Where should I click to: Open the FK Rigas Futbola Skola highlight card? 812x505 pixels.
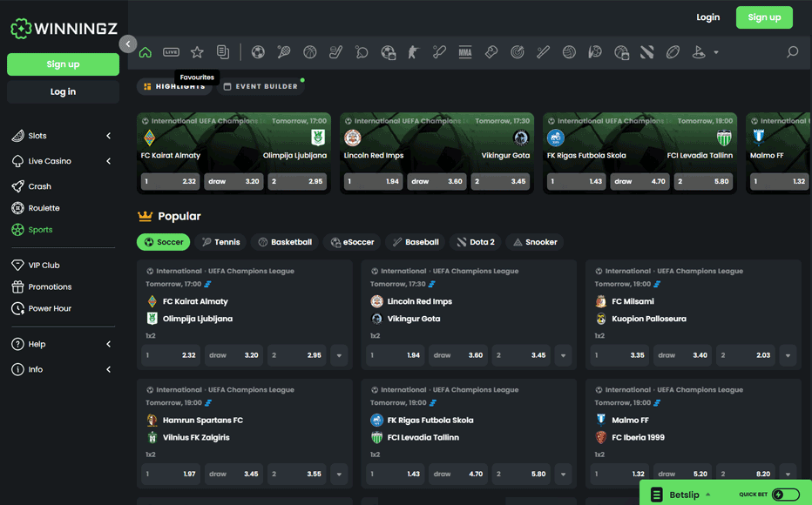[639, 153]
